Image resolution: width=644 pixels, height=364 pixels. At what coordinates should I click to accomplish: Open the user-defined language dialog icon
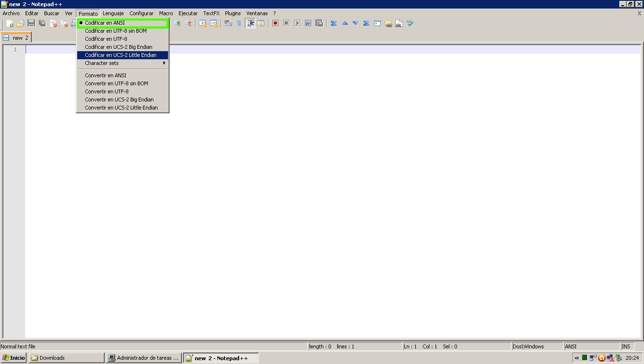pyautogui.click(x=261, y=23)
